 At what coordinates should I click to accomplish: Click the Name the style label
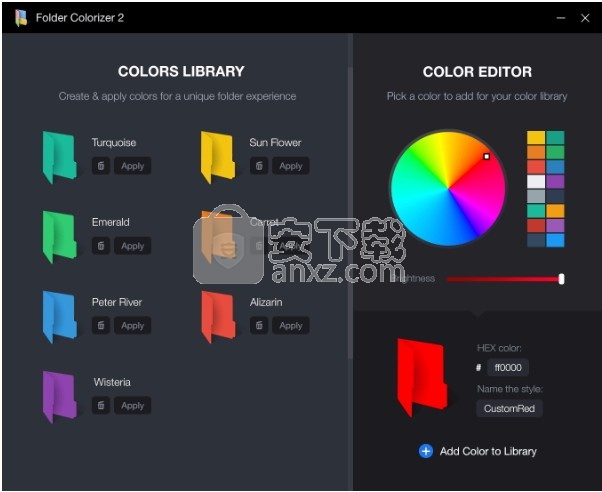(510, 389)
